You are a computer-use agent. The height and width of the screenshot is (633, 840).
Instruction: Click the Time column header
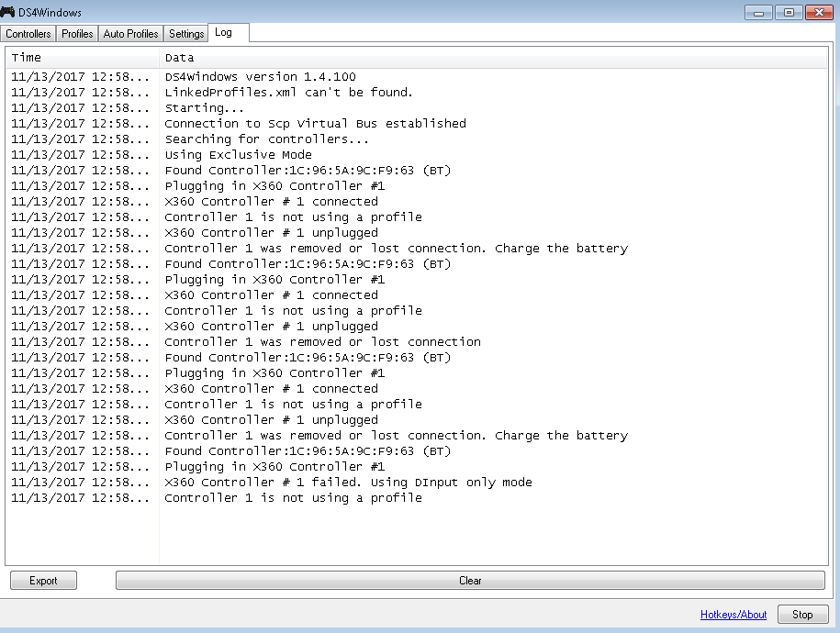pyautogui.click(x=83, y=58)
